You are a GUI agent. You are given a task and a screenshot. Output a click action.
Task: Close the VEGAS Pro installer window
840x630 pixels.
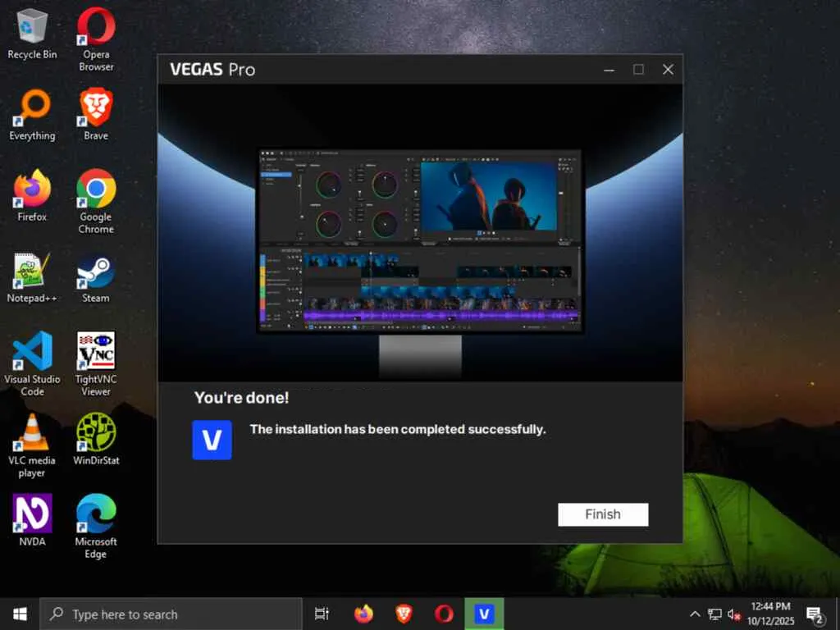point(668,70)
